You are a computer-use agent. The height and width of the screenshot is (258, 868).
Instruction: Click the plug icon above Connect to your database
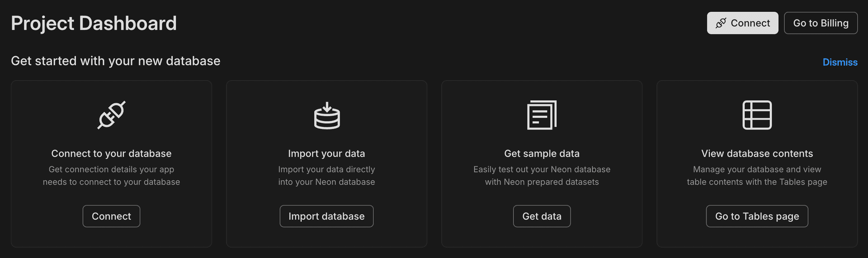pos(111,115)
